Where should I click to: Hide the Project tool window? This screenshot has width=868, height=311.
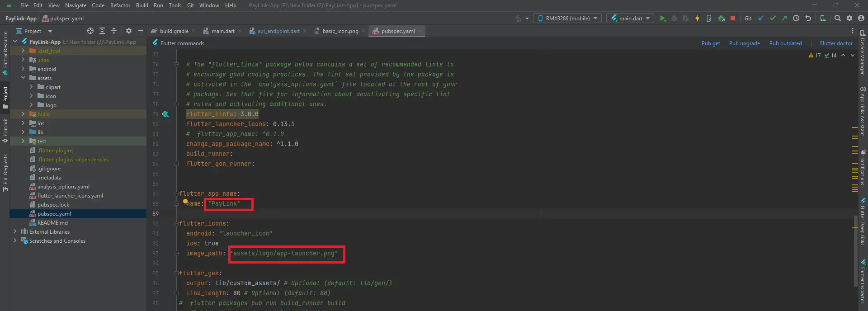pyautogui.click(x=141, y=31)
